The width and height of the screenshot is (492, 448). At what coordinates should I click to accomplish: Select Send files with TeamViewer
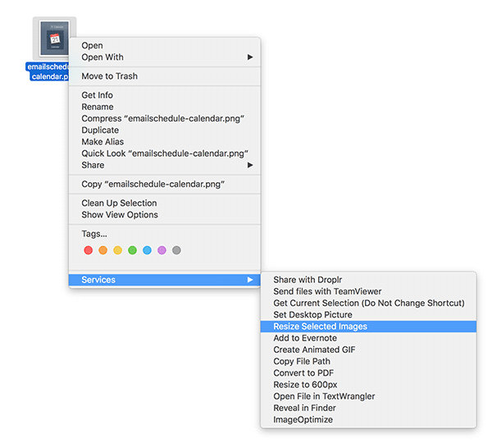[x=368, y=291]
